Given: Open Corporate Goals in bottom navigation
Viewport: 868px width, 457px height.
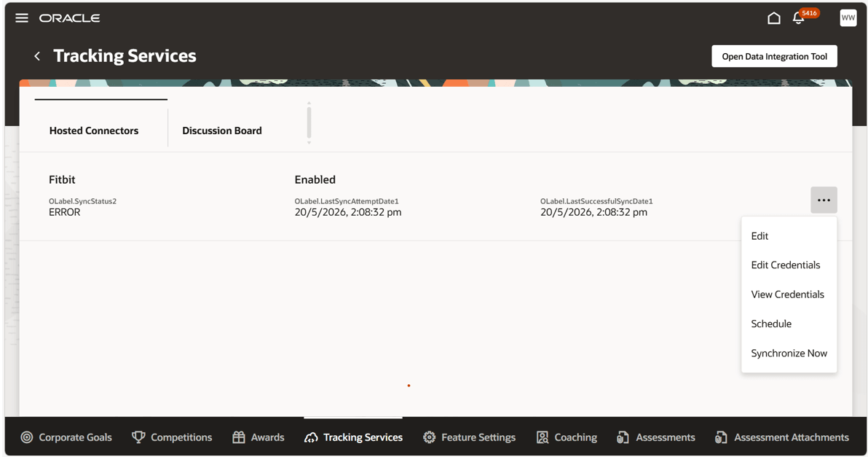Looking at the screenshot, I should coord(66,437).
